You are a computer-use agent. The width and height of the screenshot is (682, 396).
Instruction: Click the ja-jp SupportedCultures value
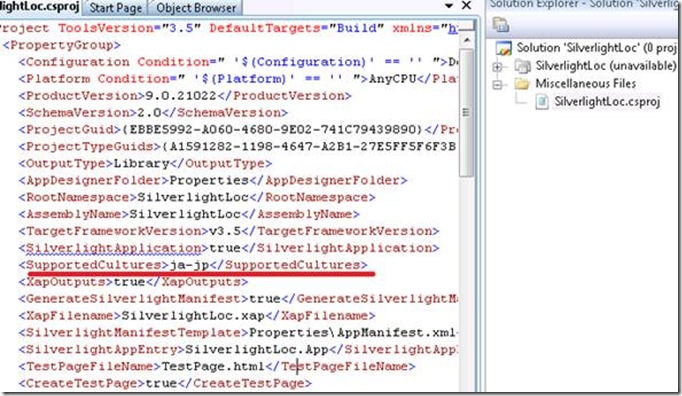189,265
